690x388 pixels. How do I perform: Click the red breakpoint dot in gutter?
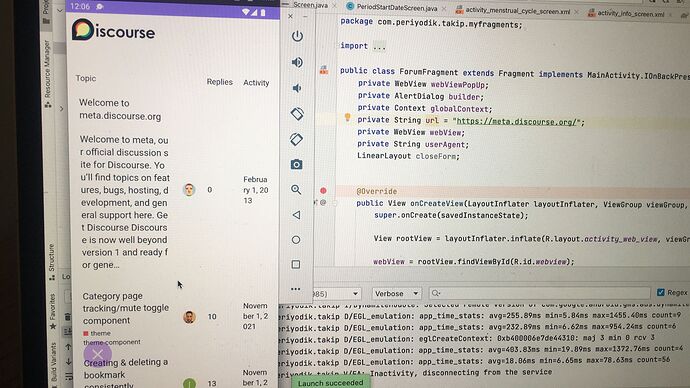pos(323,190)
